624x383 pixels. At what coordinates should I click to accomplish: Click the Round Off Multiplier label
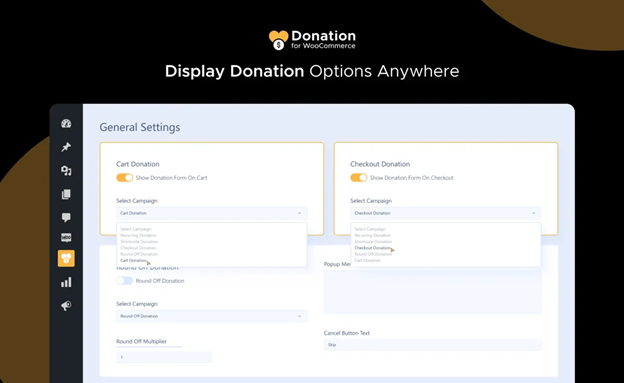tap(141, 341)
